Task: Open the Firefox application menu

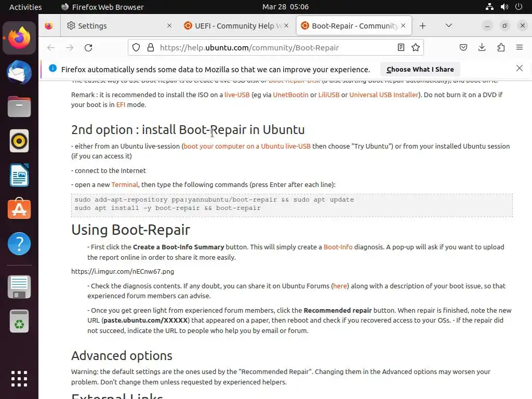Action: pyautogui.click(x=520, y=48)
